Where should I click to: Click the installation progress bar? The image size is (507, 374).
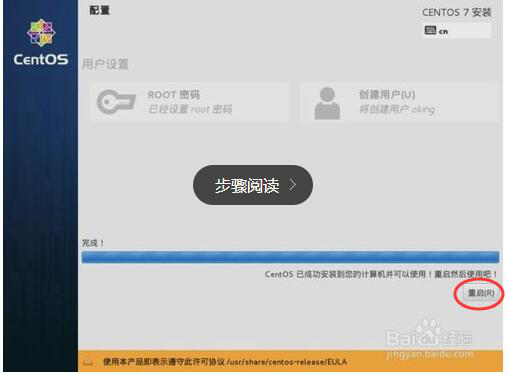(290, 257)
